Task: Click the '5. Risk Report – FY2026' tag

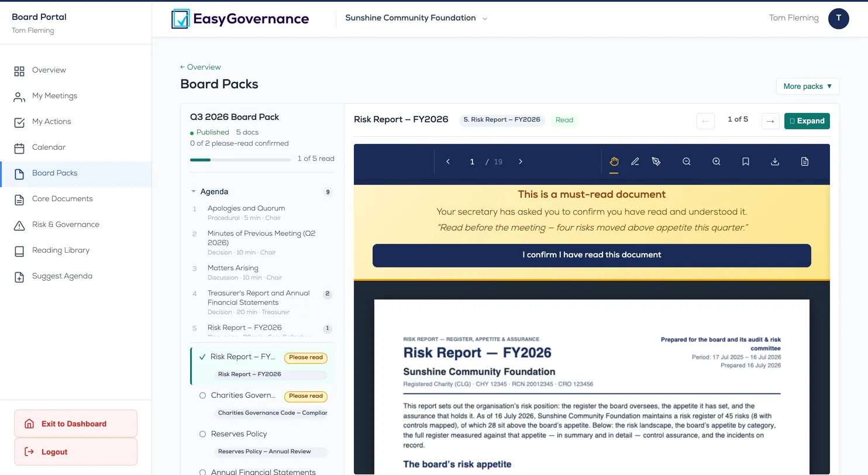Action: [502, 120]
